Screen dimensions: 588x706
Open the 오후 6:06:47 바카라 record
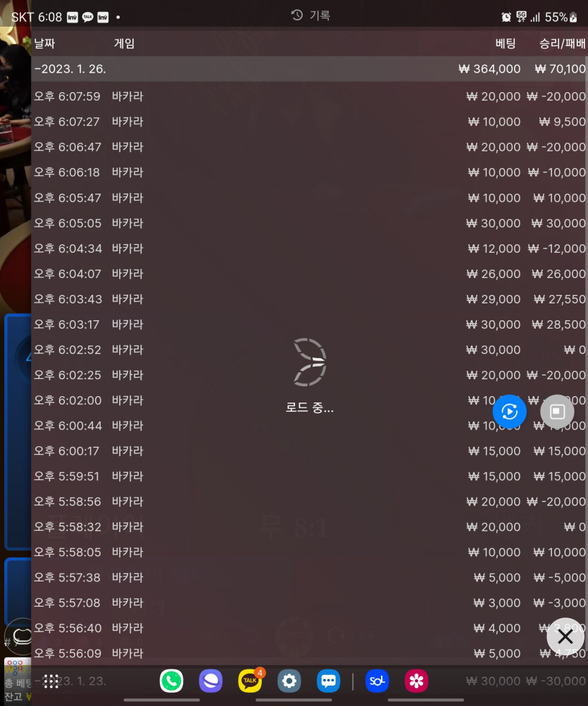click(309, 147)
